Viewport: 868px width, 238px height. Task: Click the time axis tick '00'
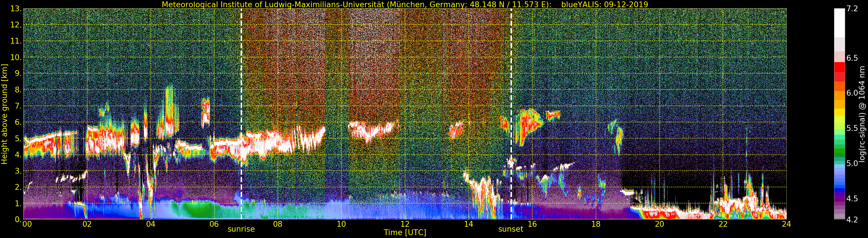[27, 224]
